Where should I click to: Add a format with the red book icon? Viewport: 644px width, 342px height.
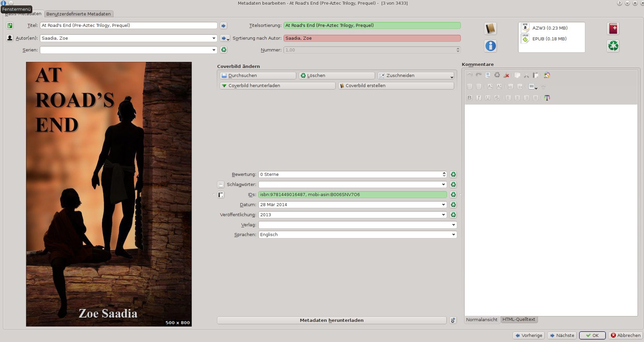pyautogui.click(x=613, y=29)
